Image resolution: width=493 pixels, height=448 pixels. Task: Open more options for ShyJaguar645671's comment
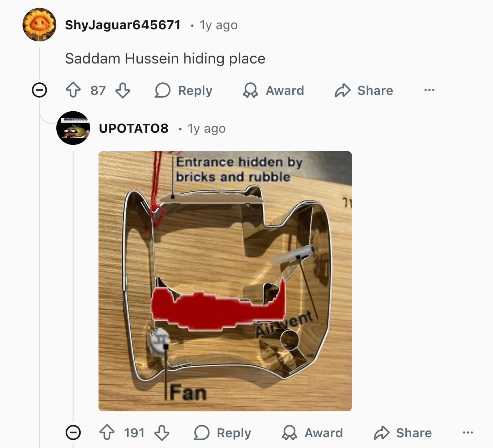coord(429,90)
